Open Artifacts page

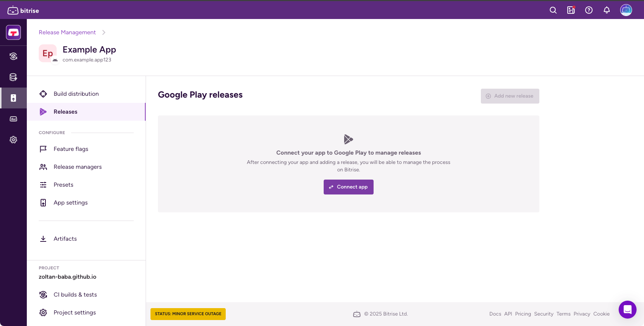click(x=86, y=239)
